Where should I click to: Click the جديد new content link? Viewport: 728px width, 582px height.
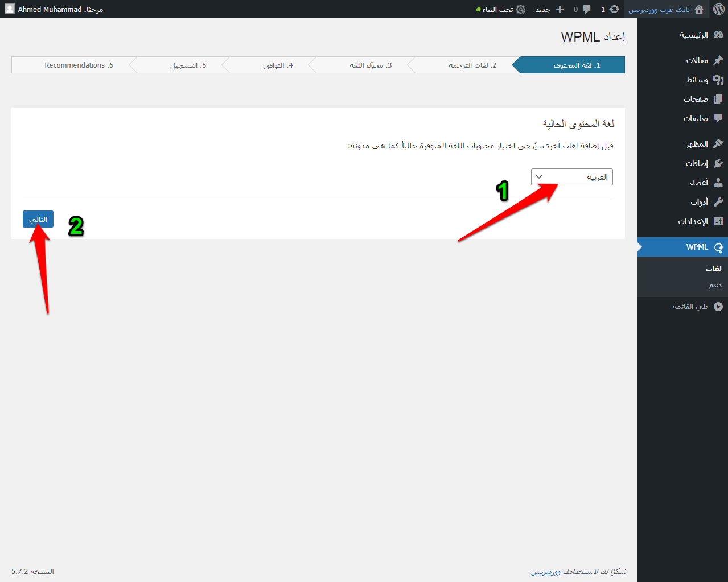pos(543,9)
